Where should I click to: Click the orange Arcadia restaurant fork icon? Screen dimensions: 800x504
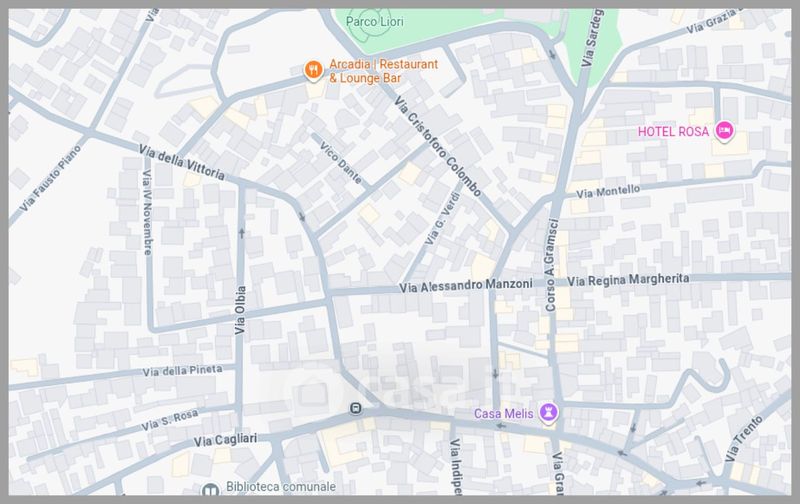314,69
